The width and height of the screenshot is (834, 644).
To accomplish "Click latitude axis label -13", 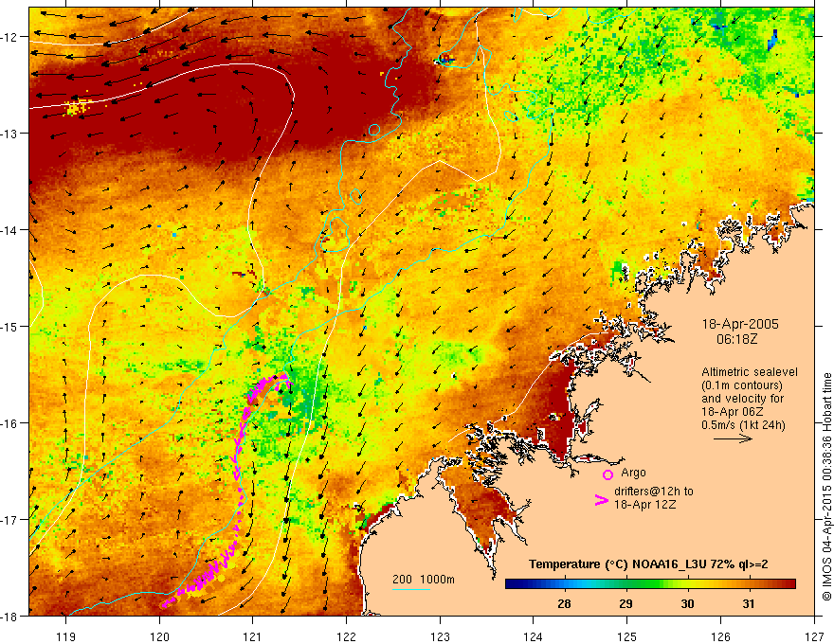I will point(10,134).
